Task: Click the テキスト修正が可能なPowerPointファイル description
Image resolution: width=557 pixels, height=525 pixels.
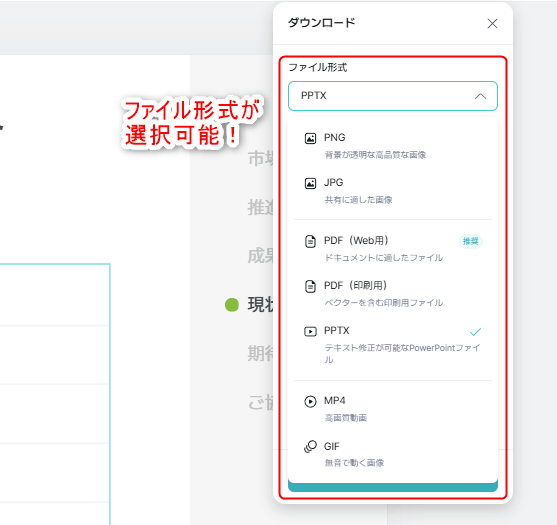Action: 402,354
